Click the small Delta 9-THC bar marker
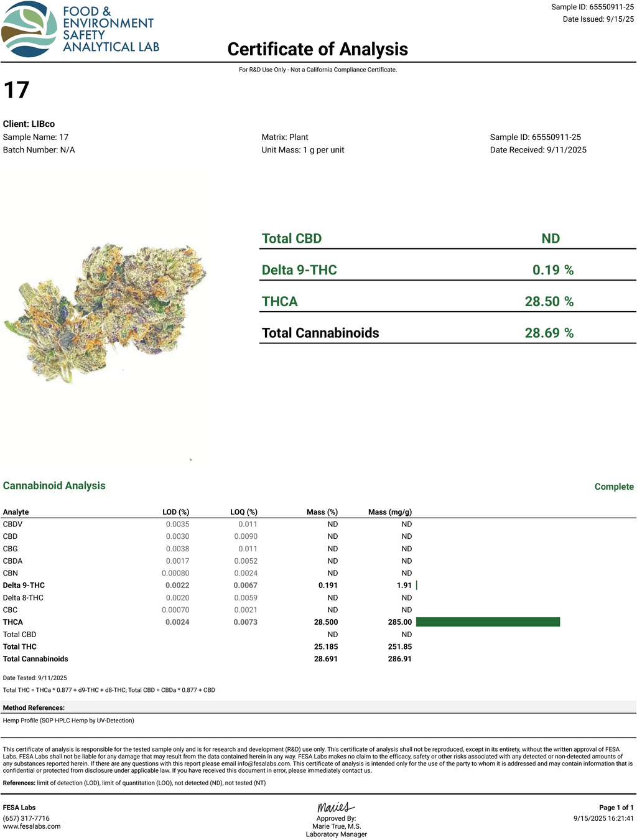Viewport: 637px width, 840px height. pos(417,586)
